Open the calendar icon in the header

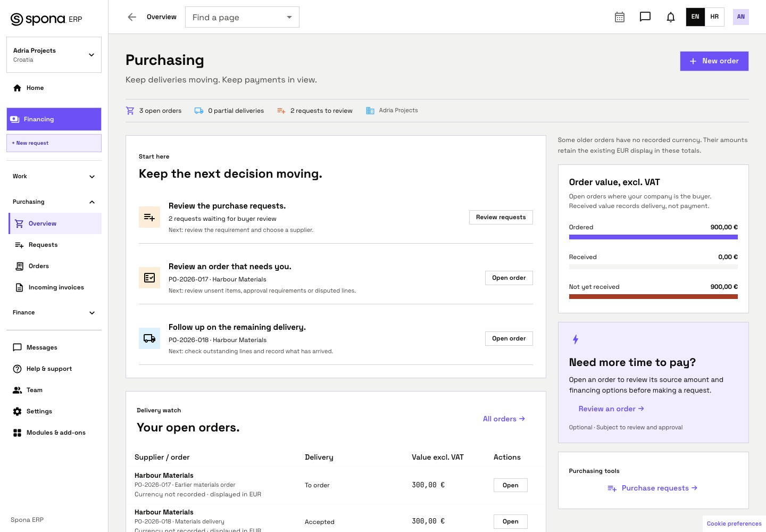(620, 17)
